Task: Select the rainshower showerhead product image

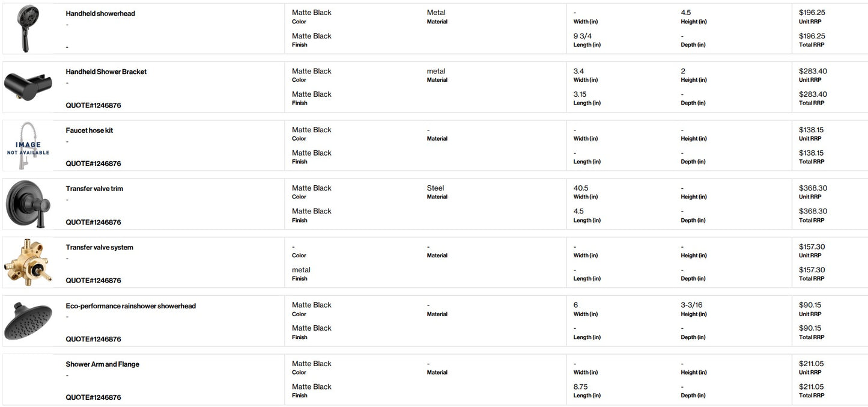Action: [x=28, y=320]
